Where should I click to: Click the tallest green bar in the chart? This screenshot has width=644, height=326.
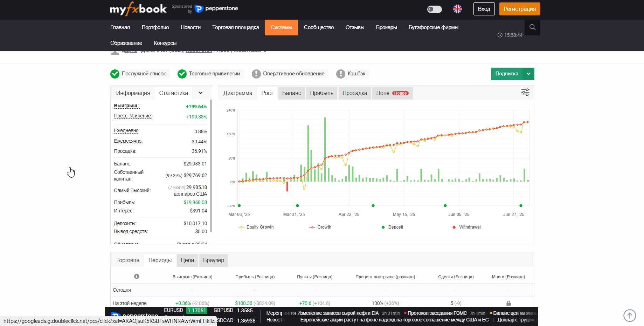click(x=325, y=149)
